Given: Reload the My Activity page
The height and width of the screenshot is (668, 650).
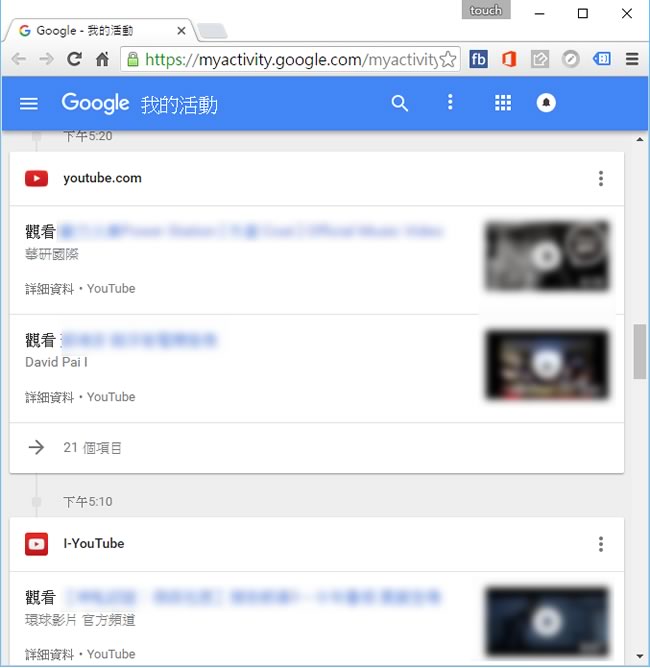Looking at the screenshot, I should (74, 59).
